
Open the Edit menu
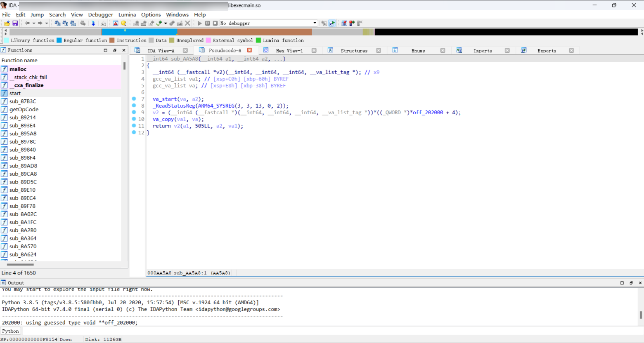[x=21, y=14]
